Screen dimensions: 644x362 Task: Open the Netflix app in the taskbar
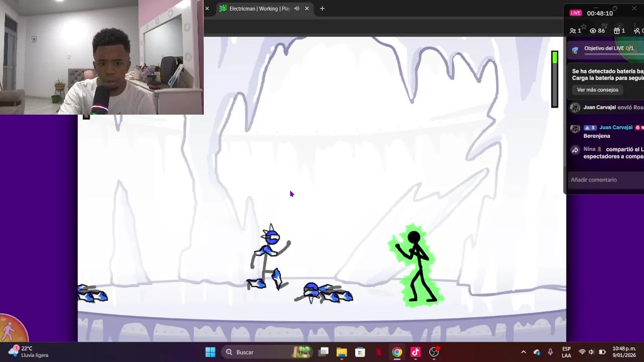[x=379, y=352]
